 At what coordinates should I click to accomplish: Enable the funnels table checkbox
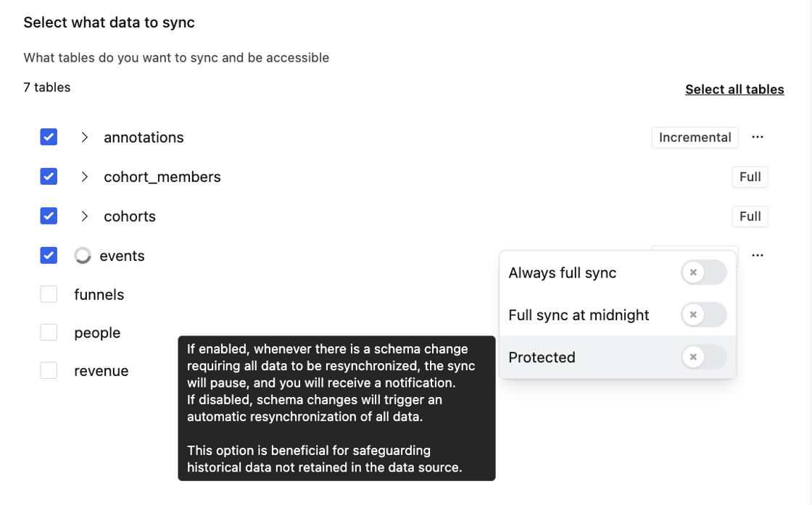(49, 294)
